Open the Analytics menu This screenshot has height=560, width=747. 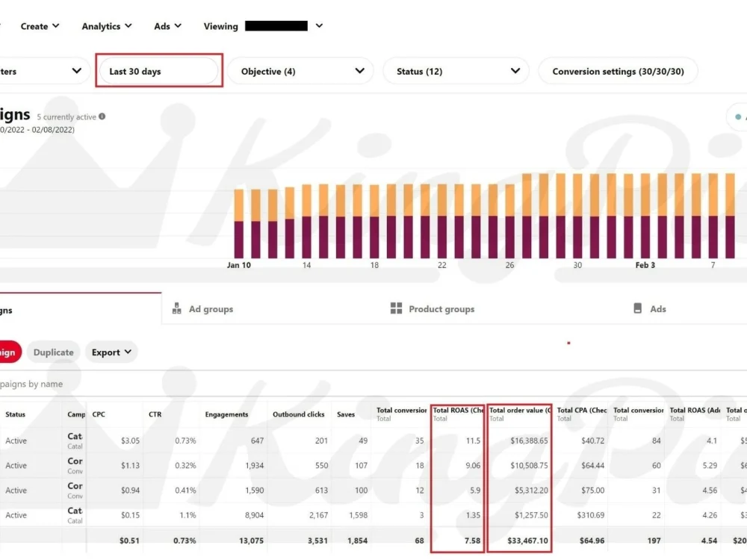click(107, 26)
